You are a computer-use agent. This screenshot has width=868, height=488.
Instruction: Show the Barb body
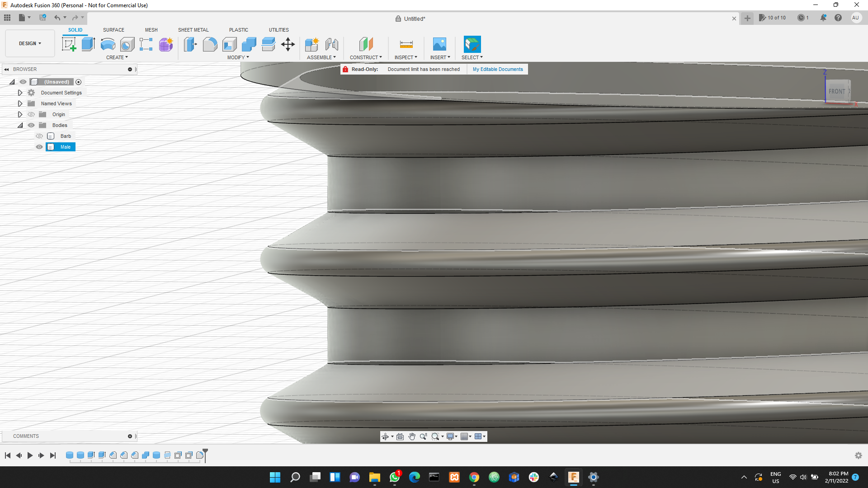point(39,136)
